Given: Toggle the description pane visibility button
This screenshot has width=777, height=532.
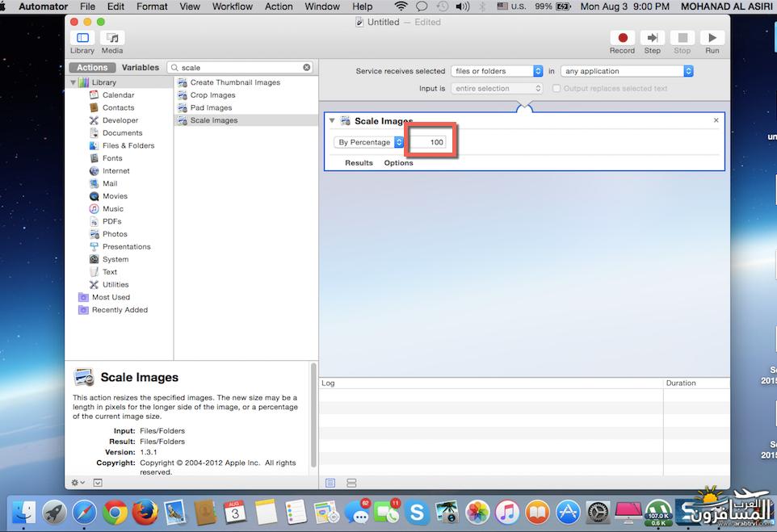Looking at the screenshot, I should pos(98,483).
